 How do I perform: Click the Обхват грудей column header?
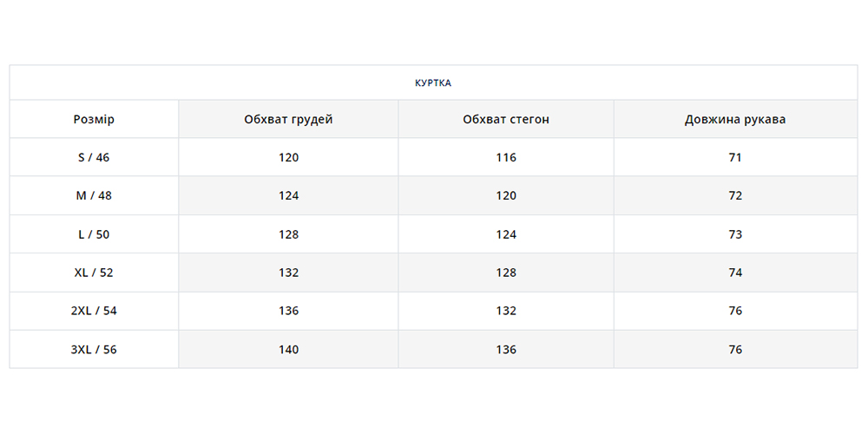288,120
